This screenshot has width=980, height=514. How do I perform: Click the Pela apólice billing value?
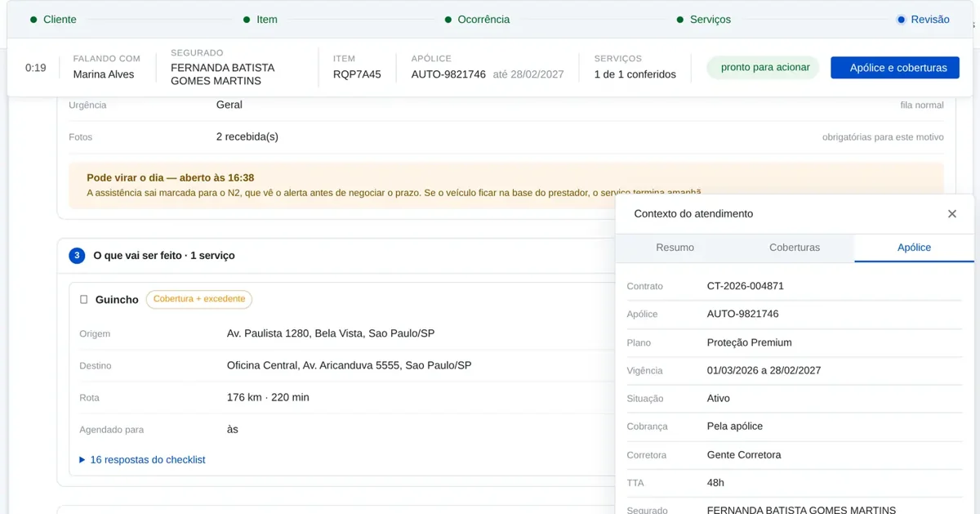[735, 427]
